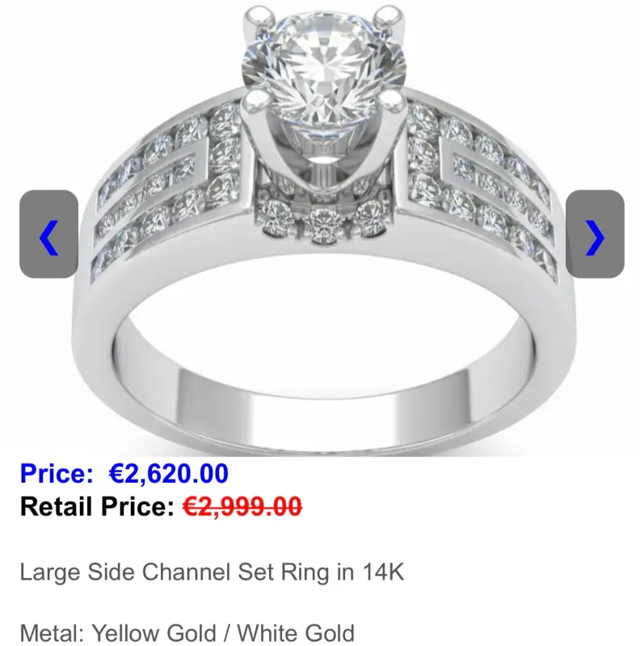Select the 'Yellow Gold' metal option text
The width and height of the screenshot is (644, 646).
click(x=154, y=634)
